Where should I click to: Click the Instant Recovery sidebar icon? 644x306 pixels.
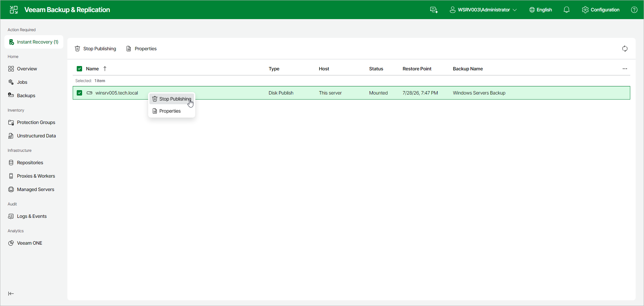pyautogui.click(x=11, y=42)
